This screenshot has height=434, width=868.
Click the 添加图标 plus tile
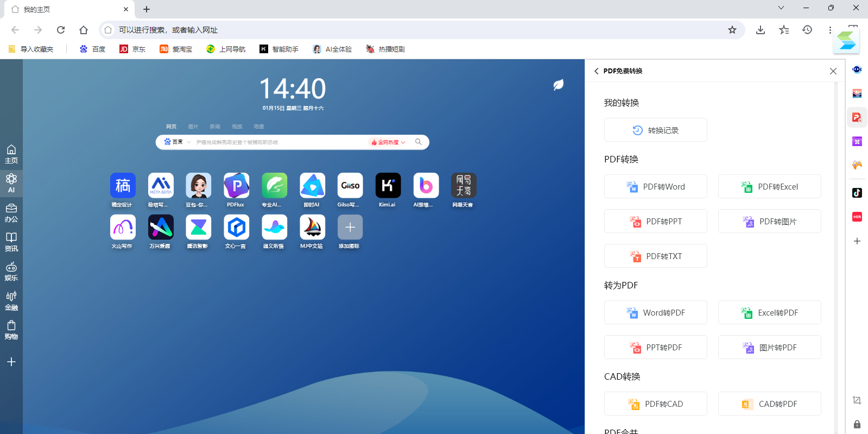[350, 227]
